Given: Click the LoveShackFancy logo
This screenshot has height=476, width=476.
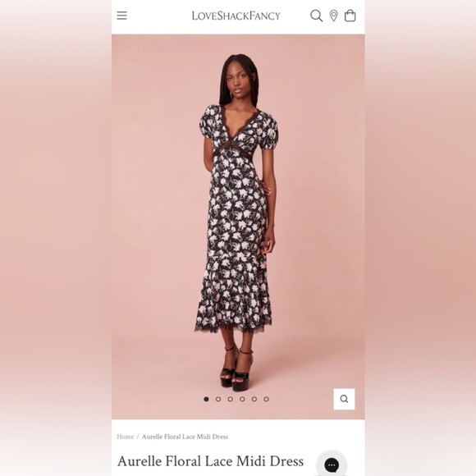Looking at the screenshot, I should coord(236,16).
